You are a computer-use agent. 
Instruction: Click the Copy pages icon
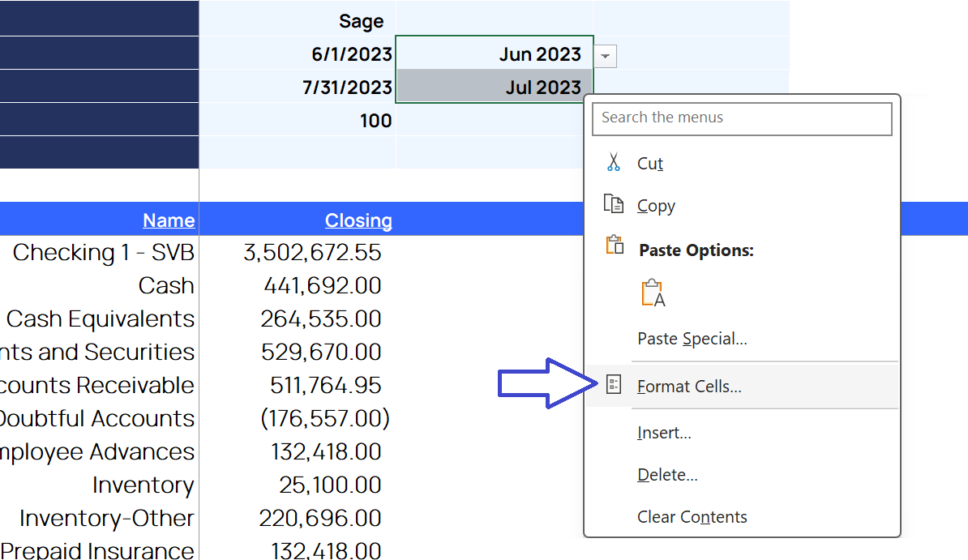tap(614, 205)
